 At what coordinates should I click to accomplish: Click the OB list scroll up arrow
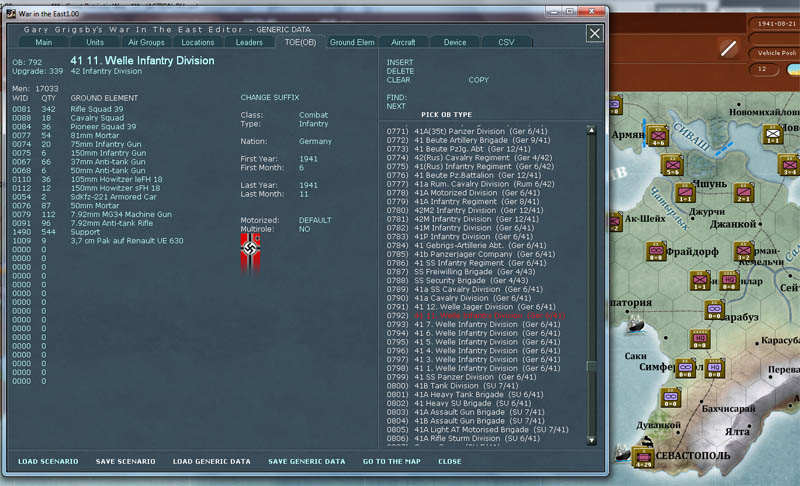[591, 131]
